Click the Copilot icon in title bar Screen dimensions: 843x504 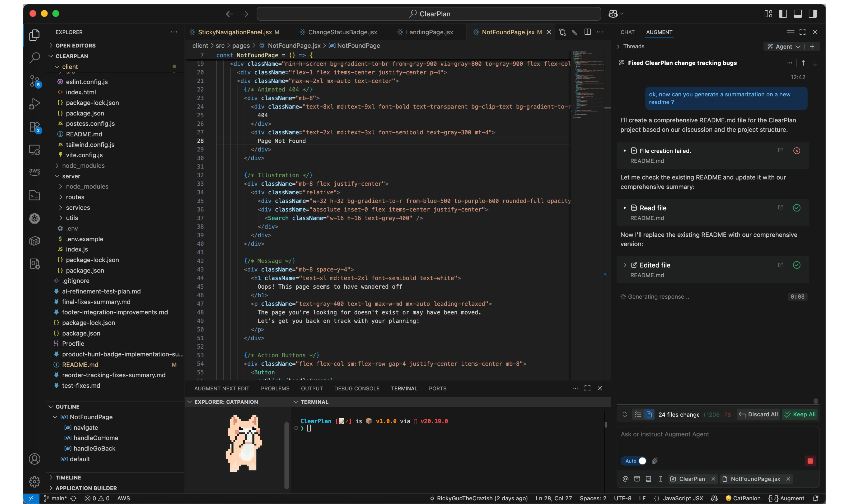tap(613, 14)
